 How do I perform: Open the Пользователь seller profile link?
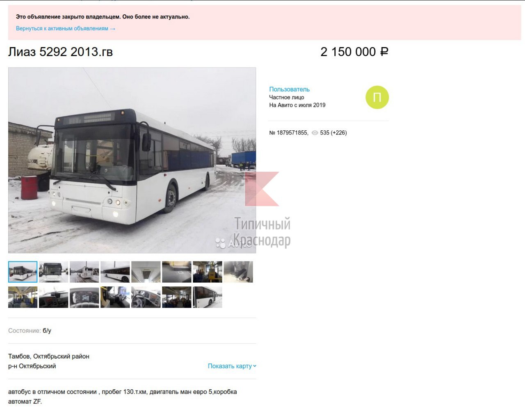tap(289, 89)
